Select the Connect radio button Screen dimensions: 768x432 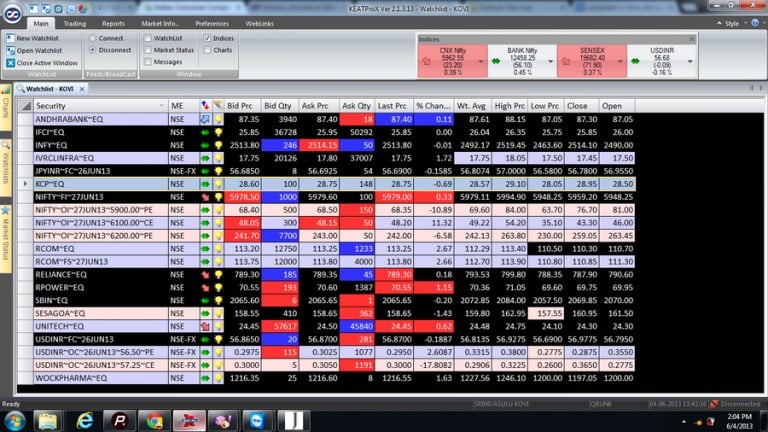91,38
